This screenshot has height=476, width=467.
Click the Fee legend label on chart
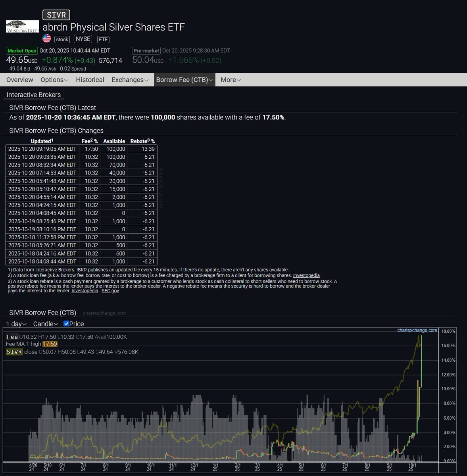tap(12, 337)
